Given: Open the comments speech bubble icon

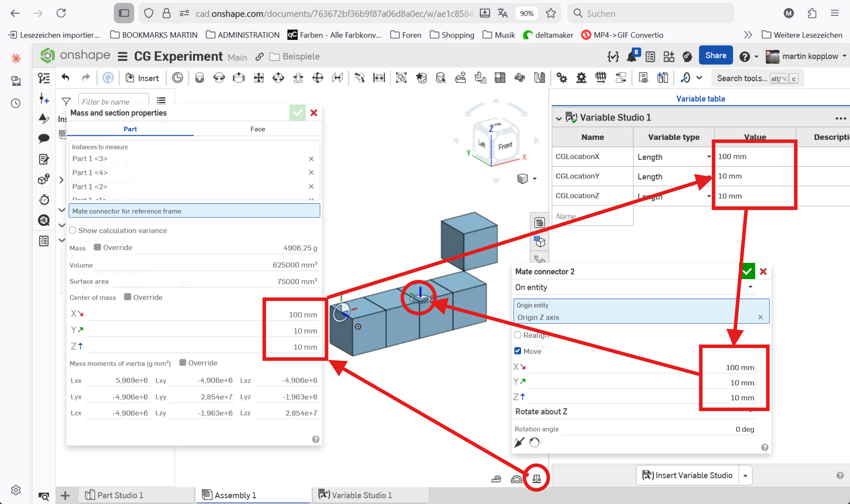Looking at the screenshot, I should (x=44, y=138).
